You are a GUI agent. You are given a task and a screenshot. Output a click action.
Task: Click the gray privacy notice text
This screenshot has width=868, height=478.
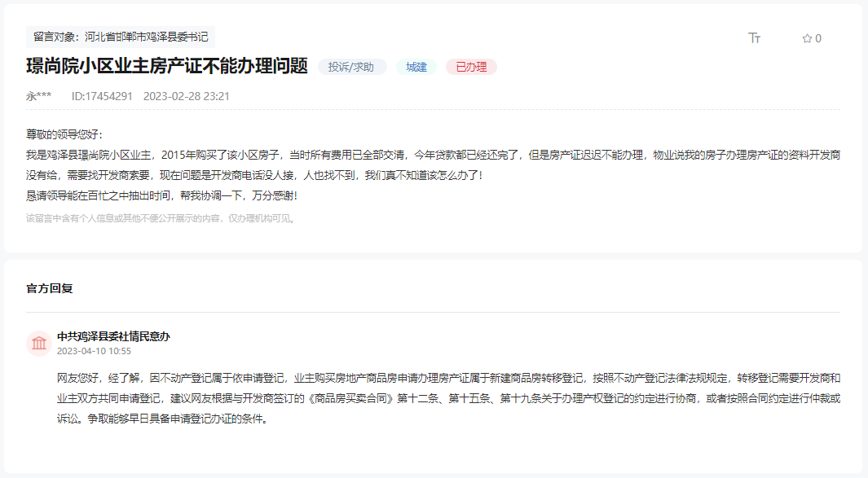(161, 218)
